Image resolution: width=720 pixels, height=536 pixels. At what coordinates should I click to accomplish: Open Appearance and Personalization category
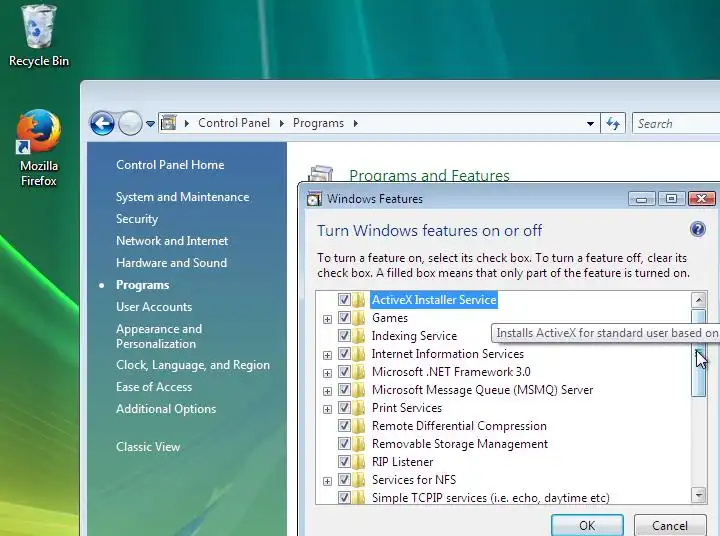pos(159,336)
